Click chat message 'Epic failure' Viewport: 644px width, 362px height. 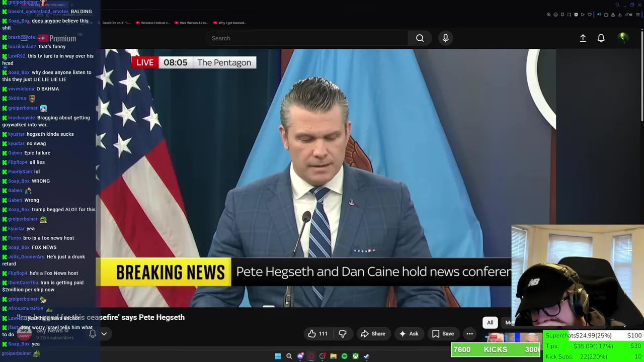37,153
